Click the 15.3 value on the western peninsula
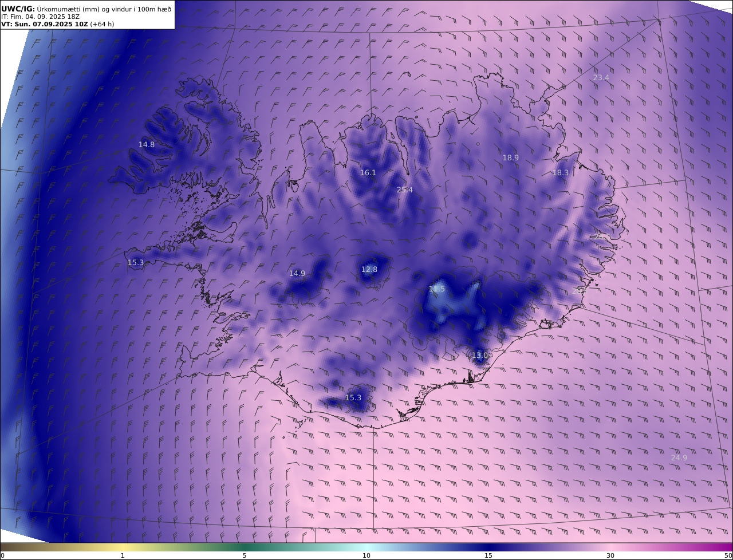 tap(136, 263)
